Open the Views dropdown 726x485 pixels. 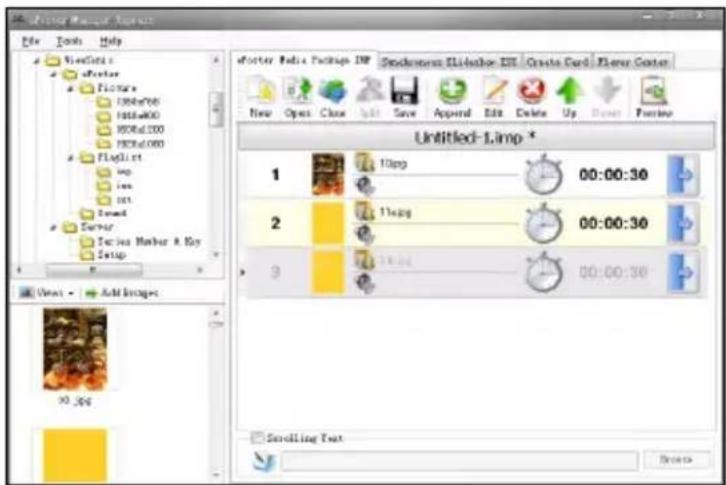pyautogui.click(x=46, y=293)
